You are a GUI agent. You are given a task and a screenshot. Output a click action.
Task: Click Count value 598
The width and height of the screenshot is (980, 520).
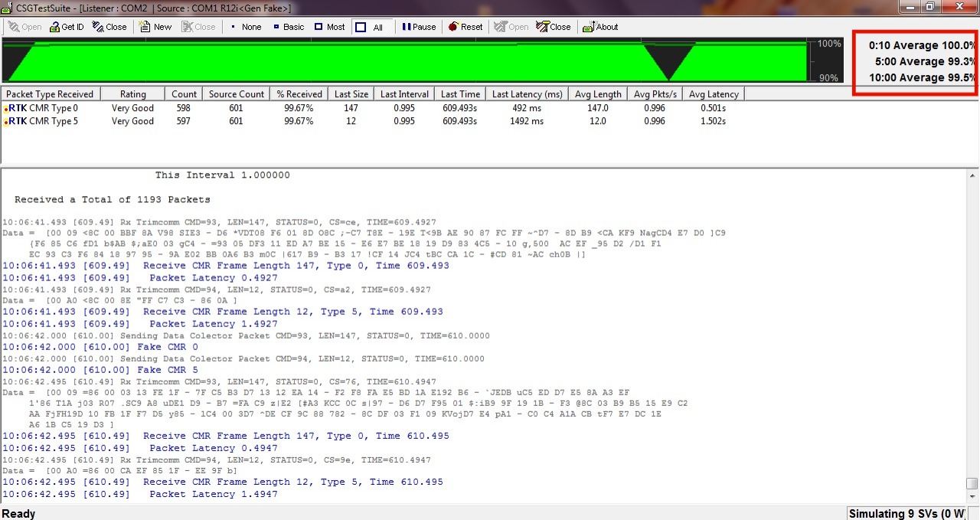coord(184,109)
